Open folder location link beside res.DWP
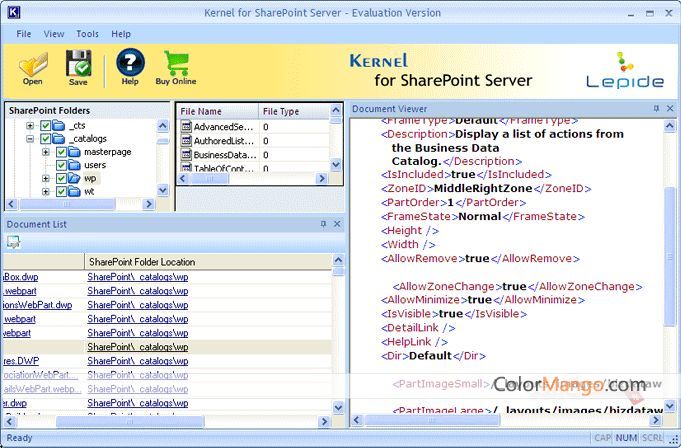This screenshot has width=681, height=448. pyautogui.click(x=138, y=361)
